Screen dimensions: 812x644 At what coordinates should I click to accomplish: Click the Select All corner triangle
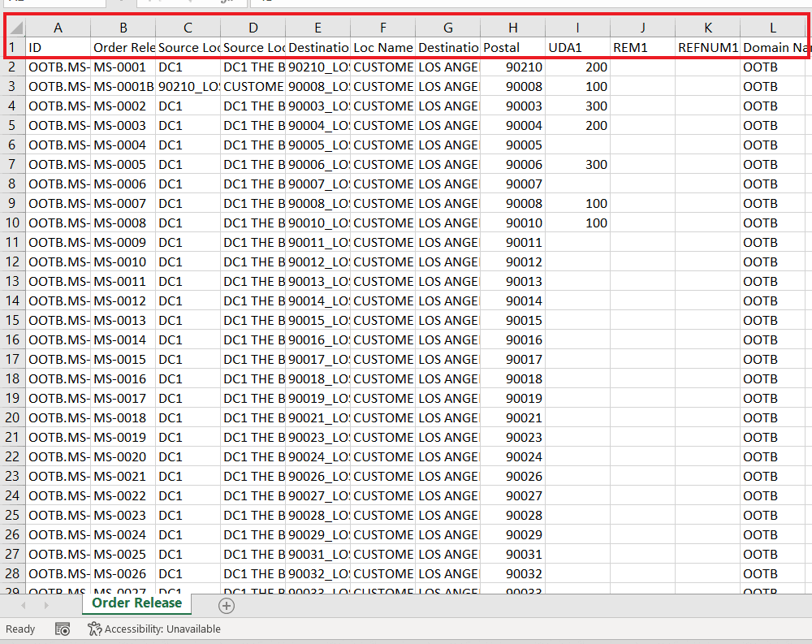tap(16, 28)
